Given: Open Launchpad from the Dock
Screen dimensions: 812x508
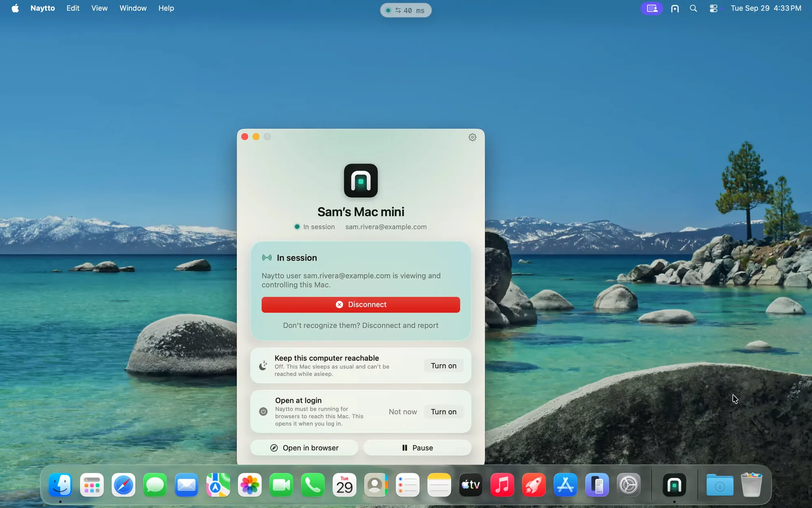Looking at the screenshot, I should click(92, 485).
